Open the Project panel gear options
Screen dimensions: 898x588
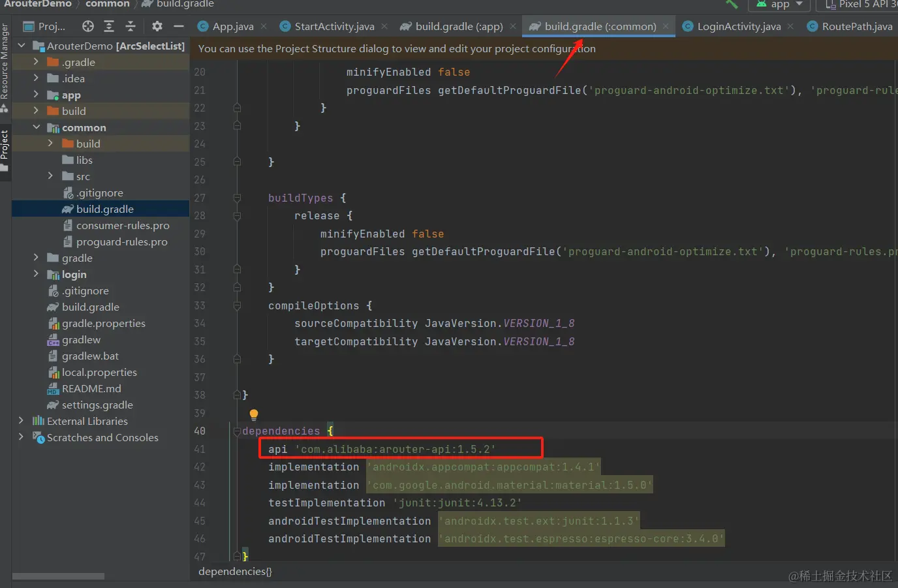[x=157, y=26]
